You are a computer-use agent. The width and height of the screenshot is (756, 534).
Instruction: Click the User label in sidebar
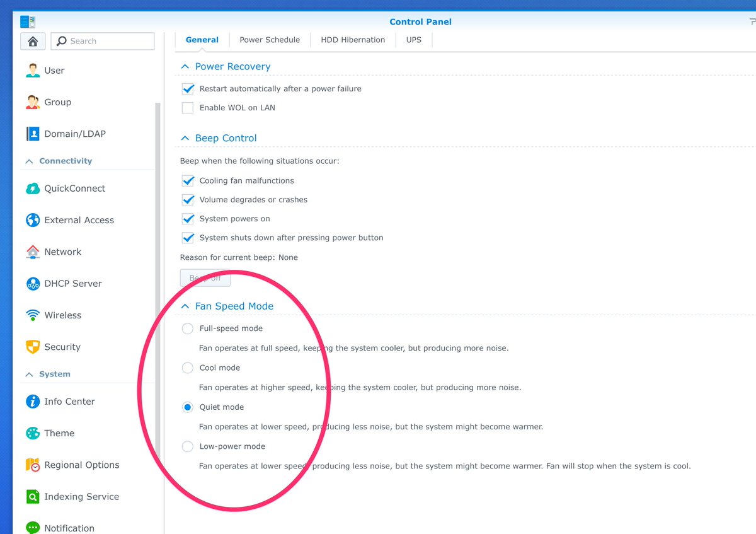[x=54, y=71]
